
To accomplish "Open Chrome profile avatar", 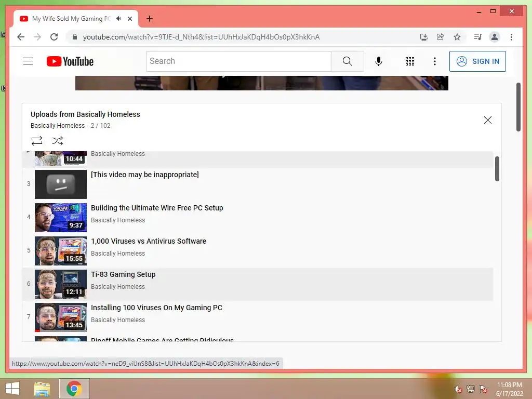I will [495, 37].
